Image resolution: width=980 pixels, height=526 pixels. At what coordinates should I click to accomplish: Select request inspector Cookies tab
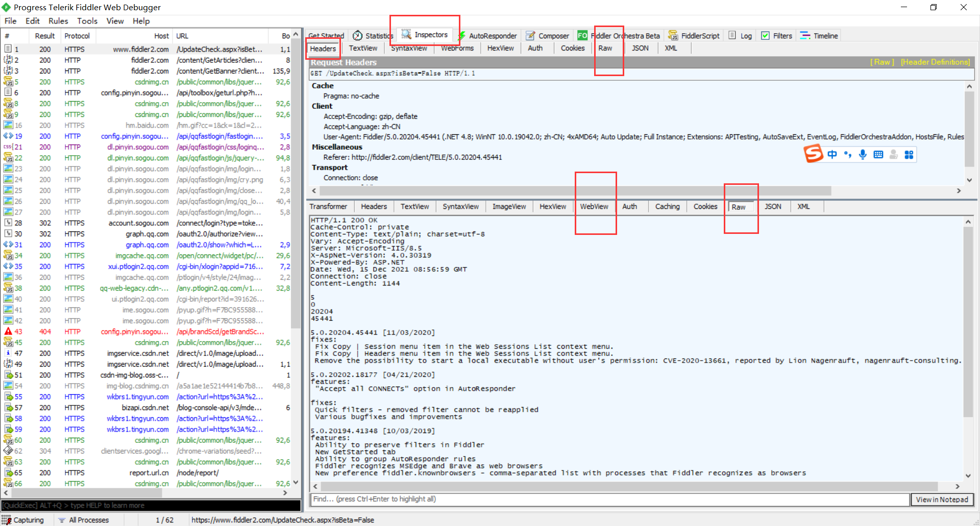(573, 48)
